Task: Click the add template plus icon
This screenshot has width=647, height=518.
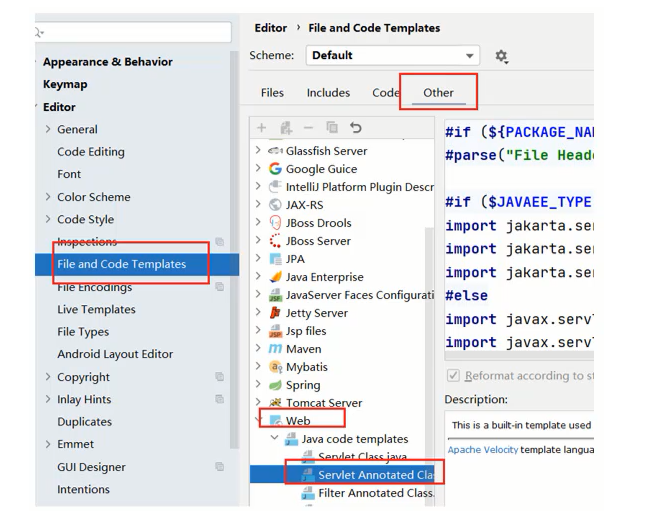Action: (262, 128)
